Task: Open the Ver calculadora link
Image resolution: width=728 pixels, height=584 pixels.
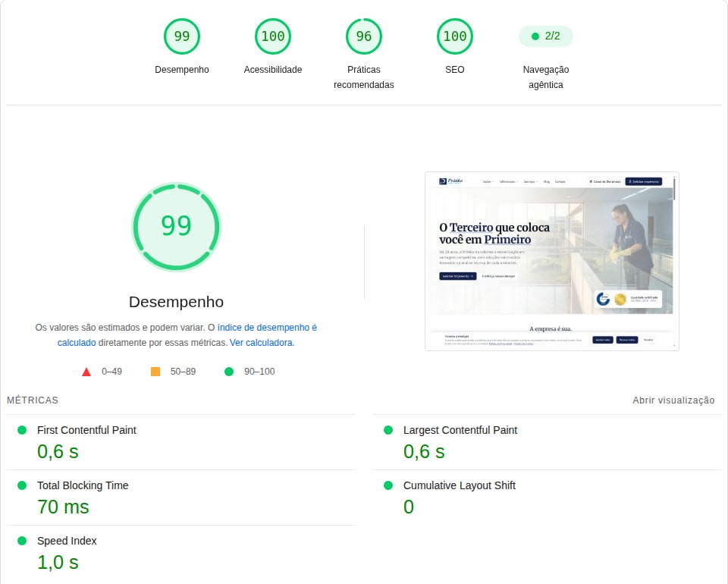Action: pos(262,343)
